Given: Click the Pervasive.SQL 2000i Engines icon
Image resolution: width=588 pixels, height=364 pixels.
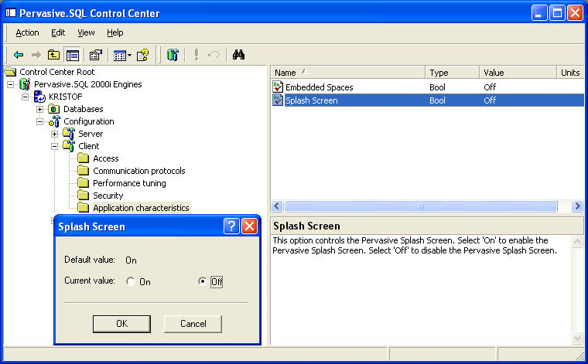Looking at the screenshot, I should click(x=25, y=84).
